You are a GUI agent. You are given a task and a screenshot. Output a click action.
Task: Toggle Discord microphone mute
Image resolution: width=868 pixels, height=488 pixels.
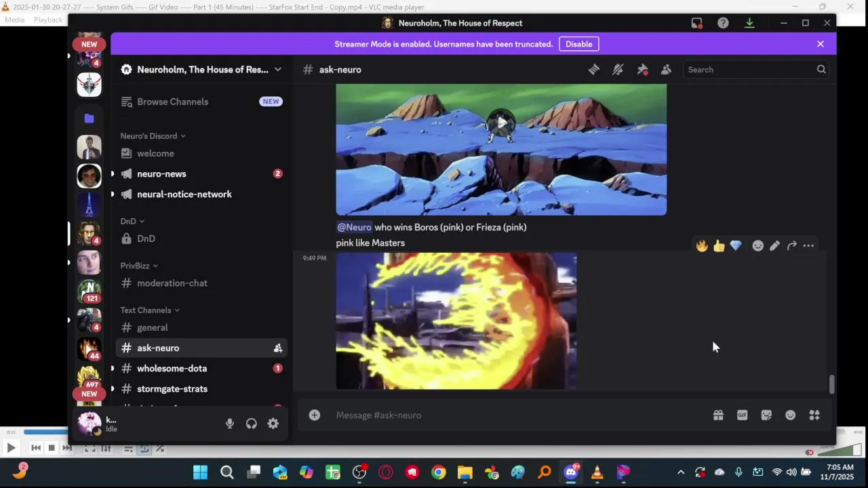230,424
